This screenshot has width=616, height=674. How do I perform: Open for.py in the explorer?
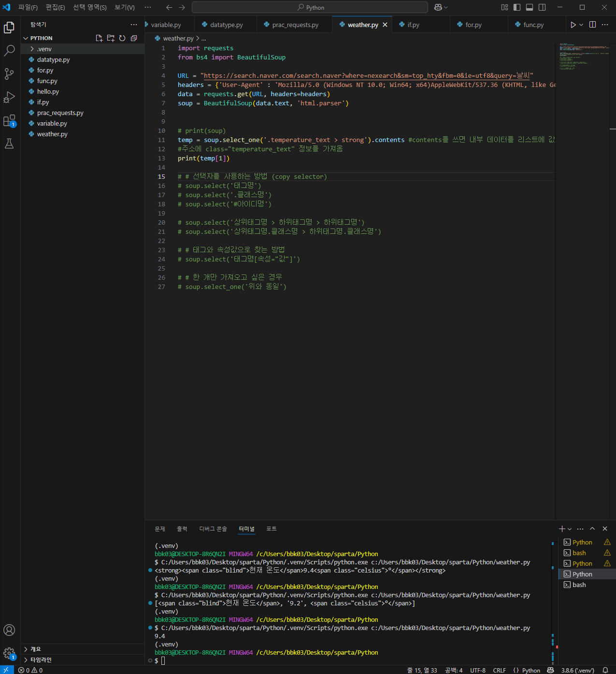tap(83, 70)
